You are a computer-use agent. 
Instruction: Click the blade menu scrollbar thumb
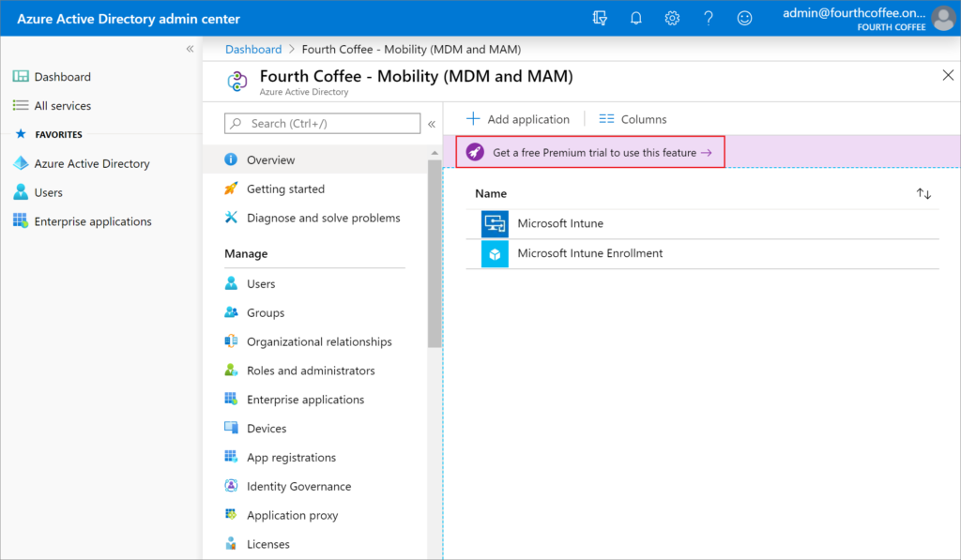pyautogui.click(x=435, y=253)
